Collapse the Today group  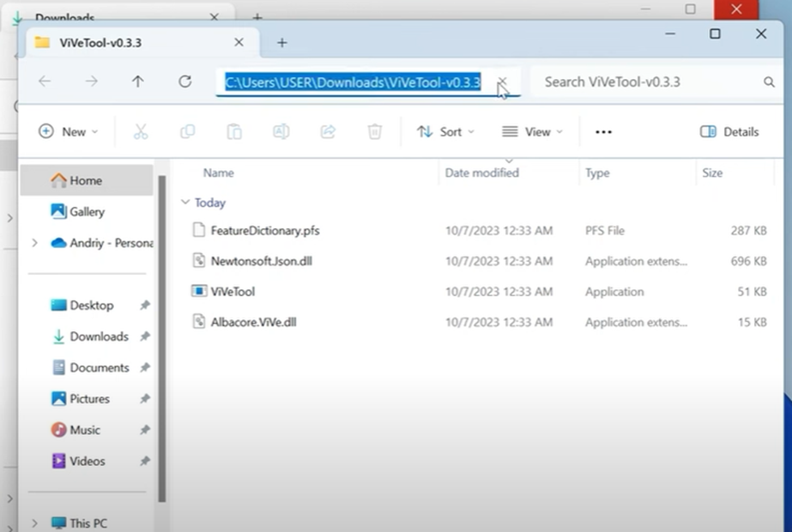point(185,203)
